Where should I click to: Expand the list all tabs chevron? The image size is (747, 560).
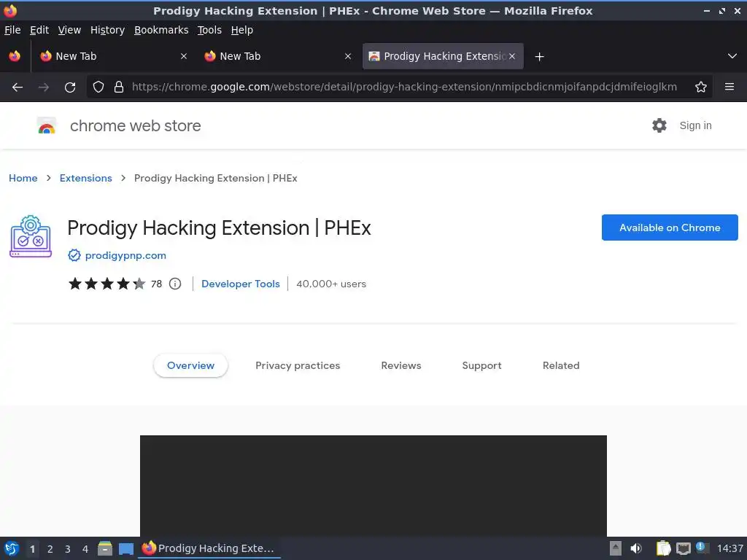732,56
